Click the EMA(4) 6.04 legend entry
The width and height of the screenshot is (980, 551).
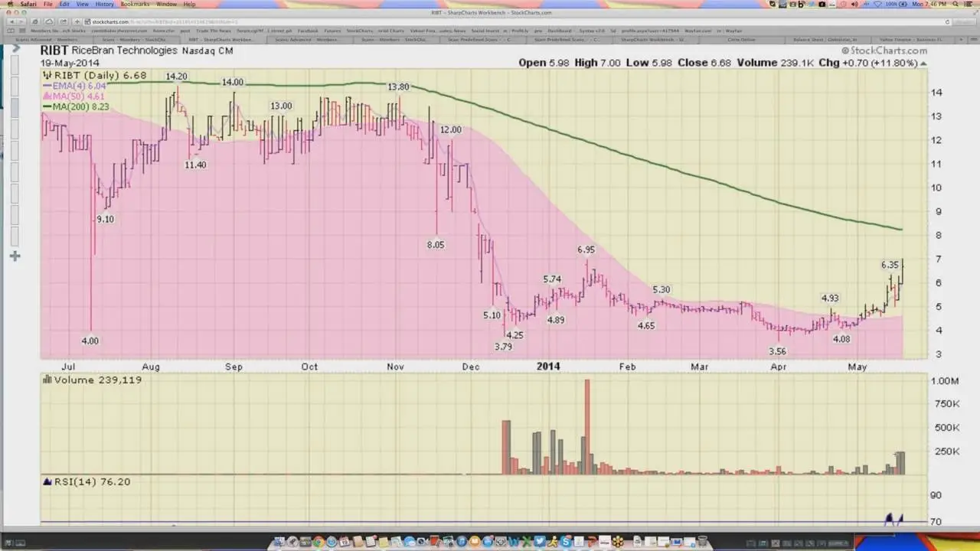point(74,86)
